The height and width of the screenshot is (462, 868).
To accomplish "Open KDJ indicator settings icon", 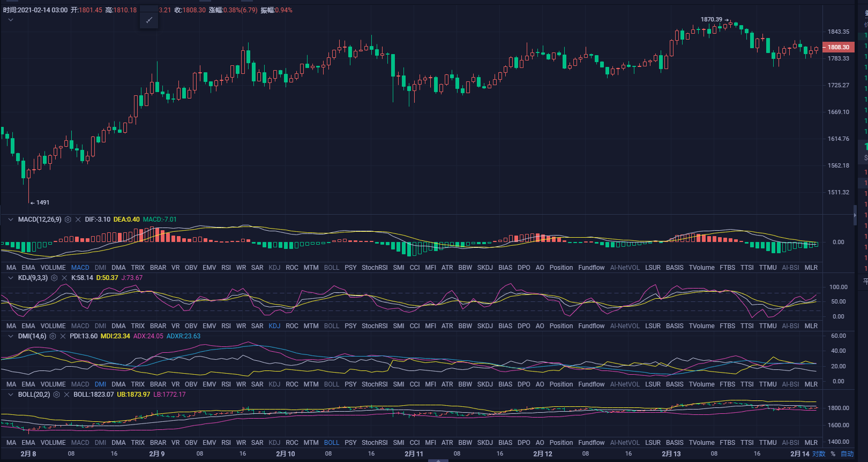I will [x=54, y=278].
